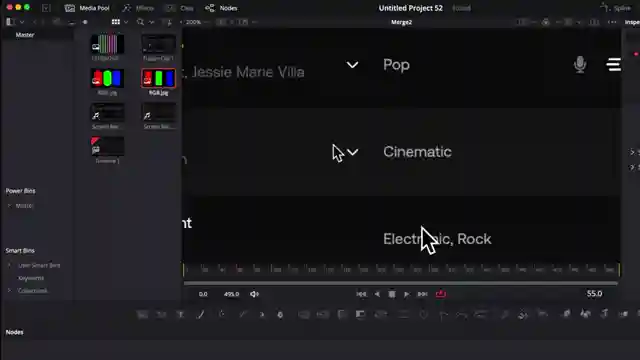
Task: Select the Timeline 1 thumbnail
Action: click(x=107, y=147)
